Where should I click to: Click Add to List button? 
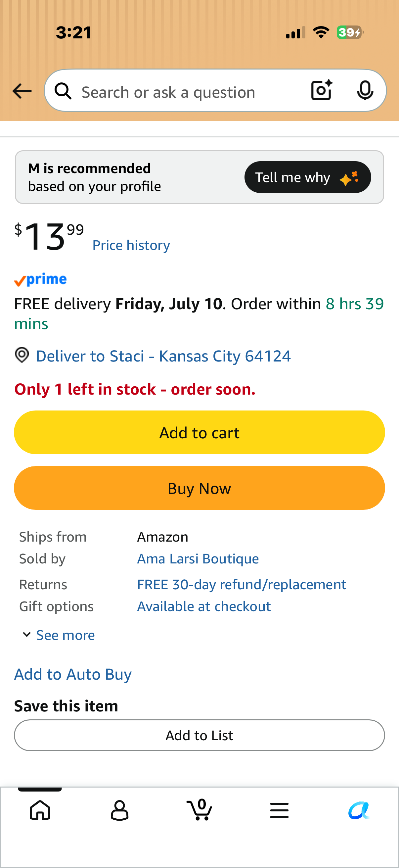tap(199, 735)
